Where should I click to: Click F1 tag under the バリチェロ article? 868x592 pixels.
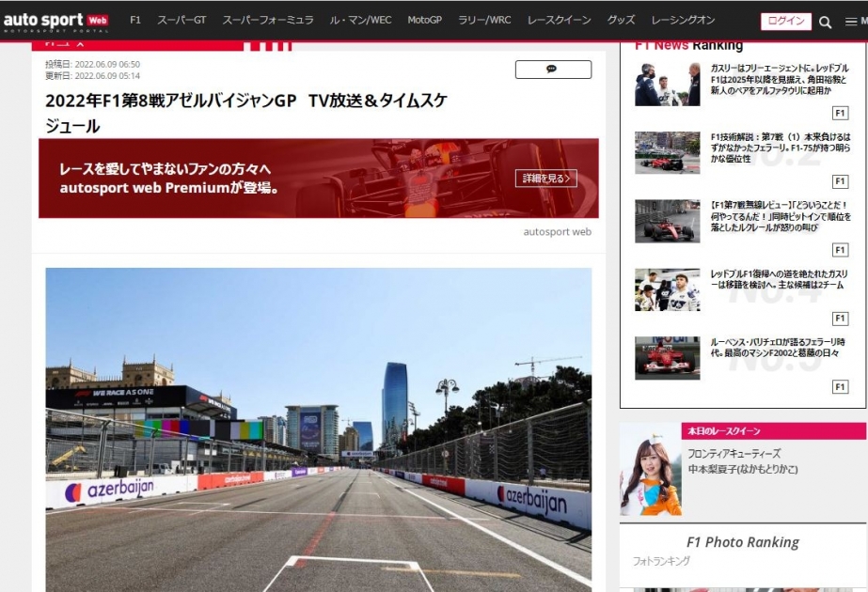840,387
